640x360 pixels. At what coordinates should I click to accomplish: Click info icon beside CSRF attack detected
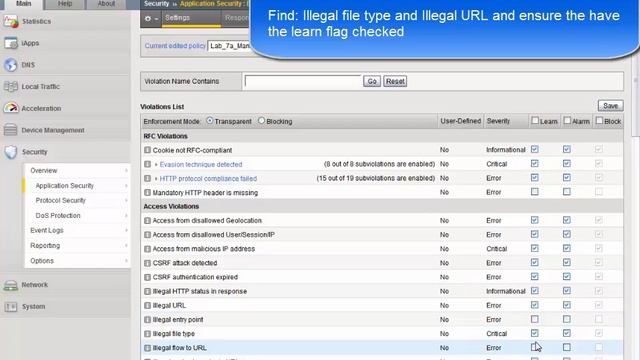(147, 263)
